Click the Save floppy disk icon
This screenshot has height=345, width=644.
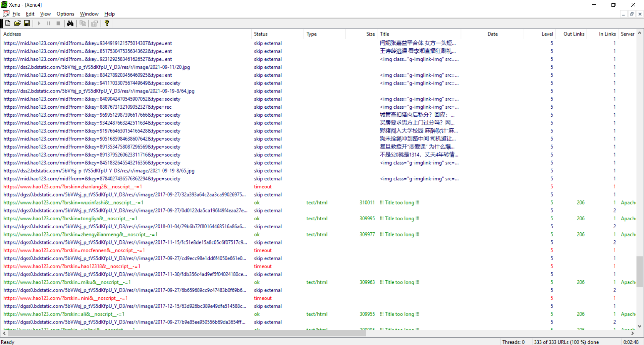[27, 23]
